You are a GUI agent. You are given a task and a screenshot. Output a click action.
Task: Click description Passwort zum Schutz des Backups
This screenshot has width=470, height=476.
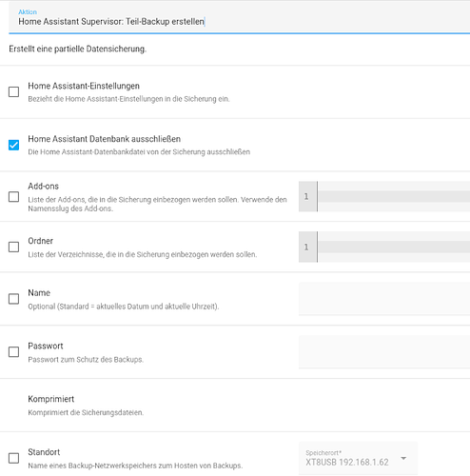coord(86,360)
